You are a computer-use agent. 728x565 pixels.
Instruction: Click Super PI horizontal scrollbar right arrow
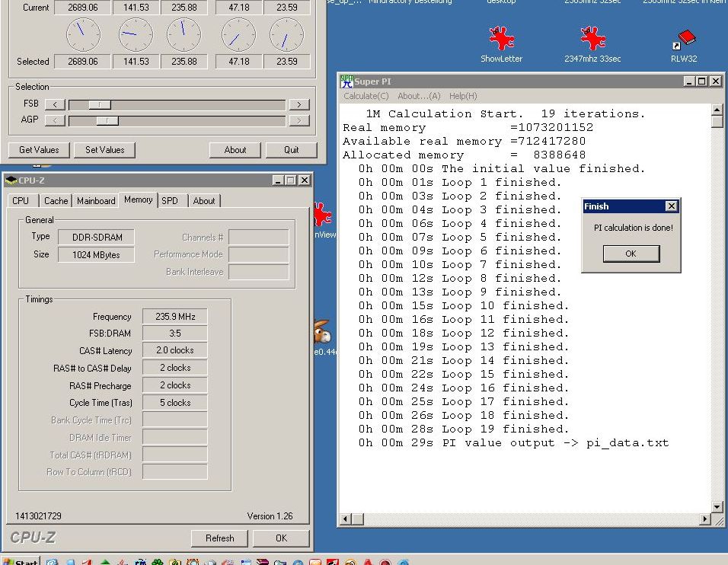(x=705, y=519)
